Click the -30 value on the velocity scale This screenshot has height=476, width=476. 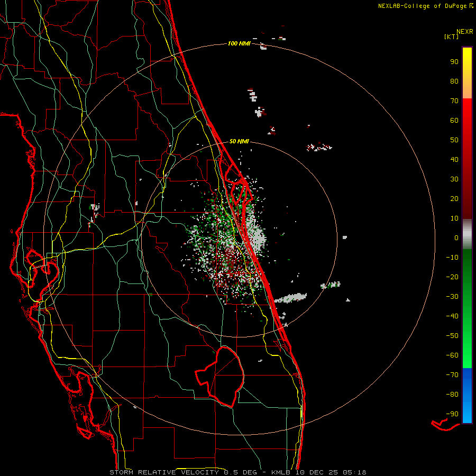pyautogui.click(x=452, y=297)
